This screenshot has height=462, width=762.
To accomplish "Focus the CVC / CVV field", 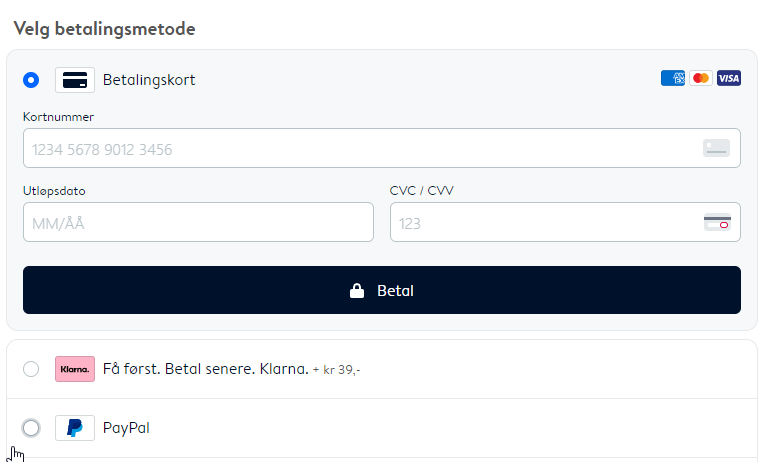I will tap(565, 222).
